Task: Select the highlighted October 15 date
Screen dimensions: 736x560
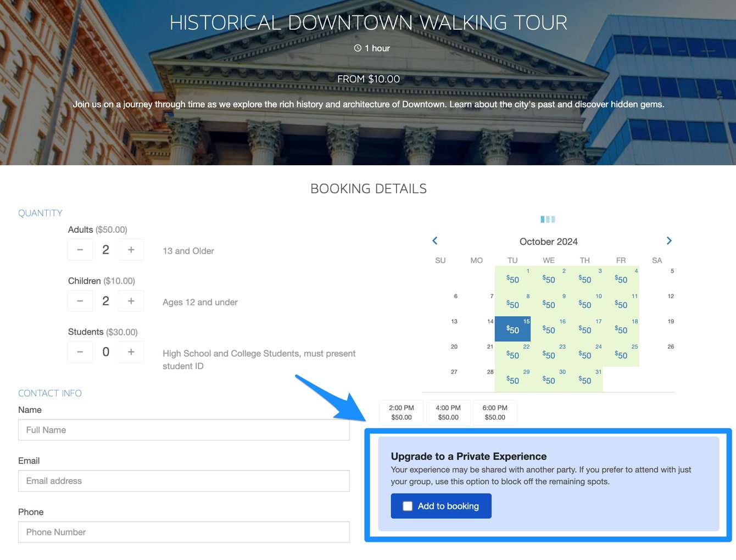Action: coord(512,329)
